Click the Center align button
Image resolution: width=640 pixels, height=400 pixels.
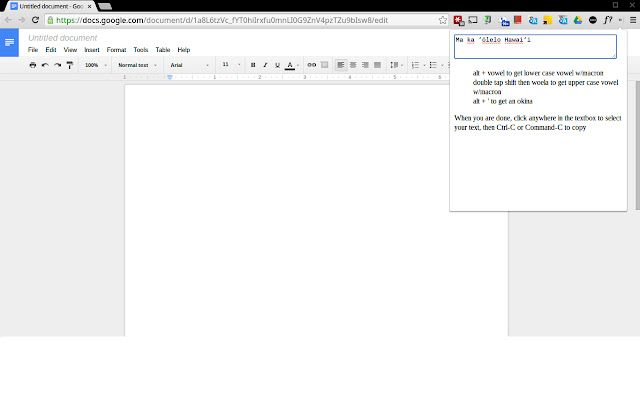point(353,65)
